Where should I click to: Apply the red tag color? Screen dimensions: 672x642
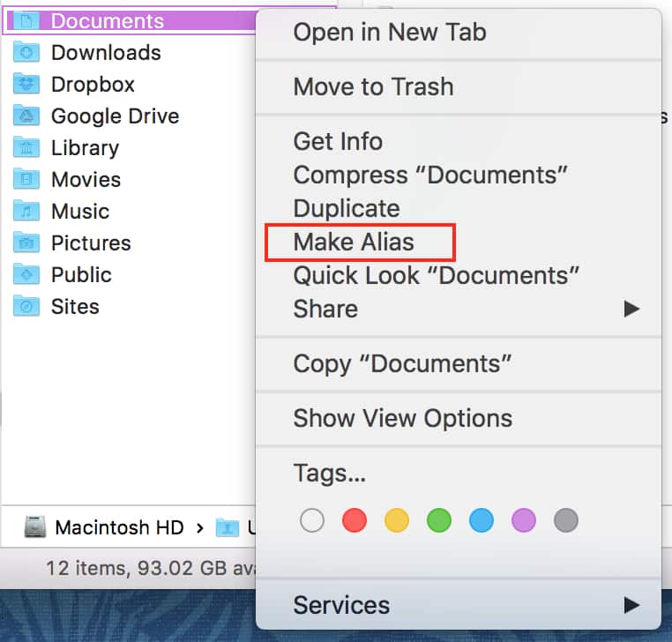coord(354,520)
